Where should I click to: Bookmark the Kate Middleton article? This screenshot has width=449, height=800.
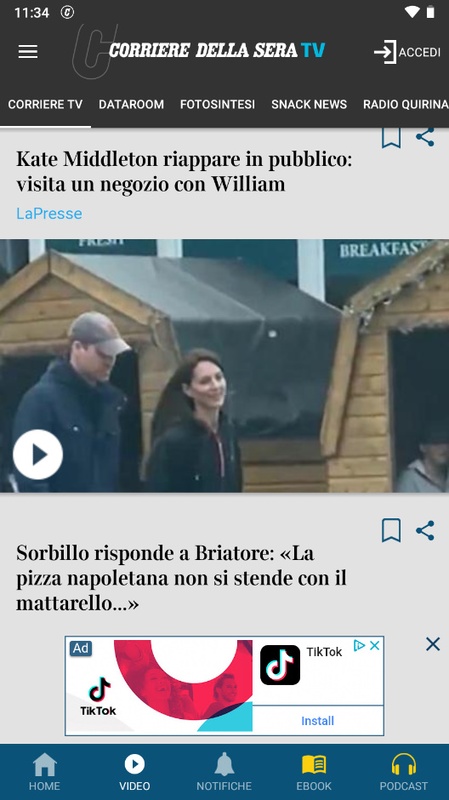pos(391,137)
